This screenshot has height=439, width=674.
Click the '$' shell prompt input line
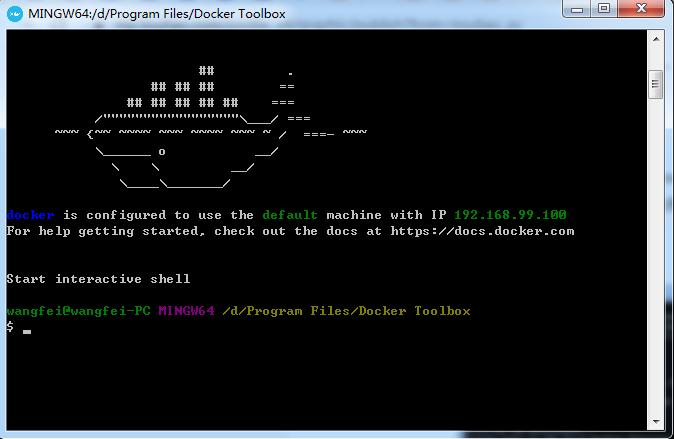pos(18,327)
